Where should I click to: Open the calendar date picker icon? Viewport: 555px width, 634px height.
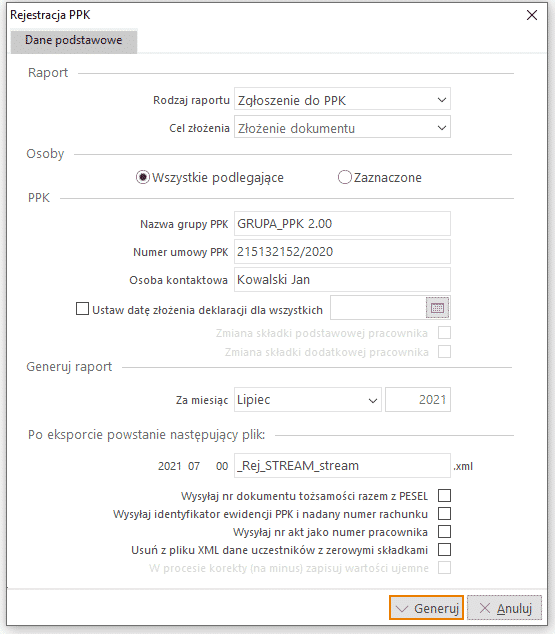437,308
